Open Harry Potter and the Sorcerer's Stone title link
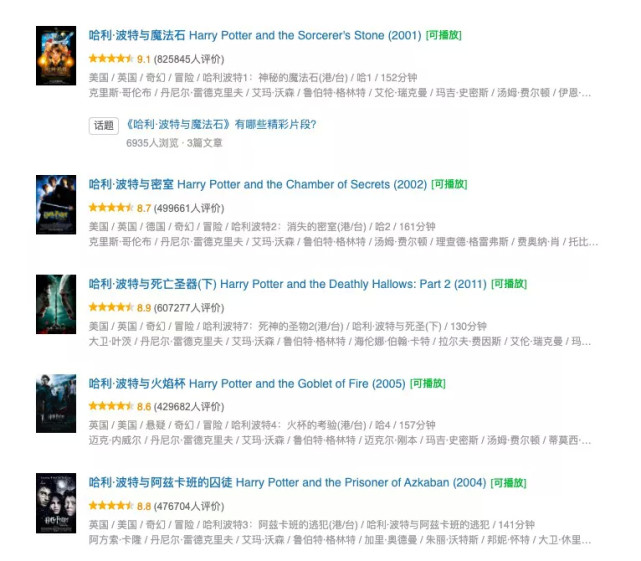This screenshot has height=561, width=641. click(255, 36)
